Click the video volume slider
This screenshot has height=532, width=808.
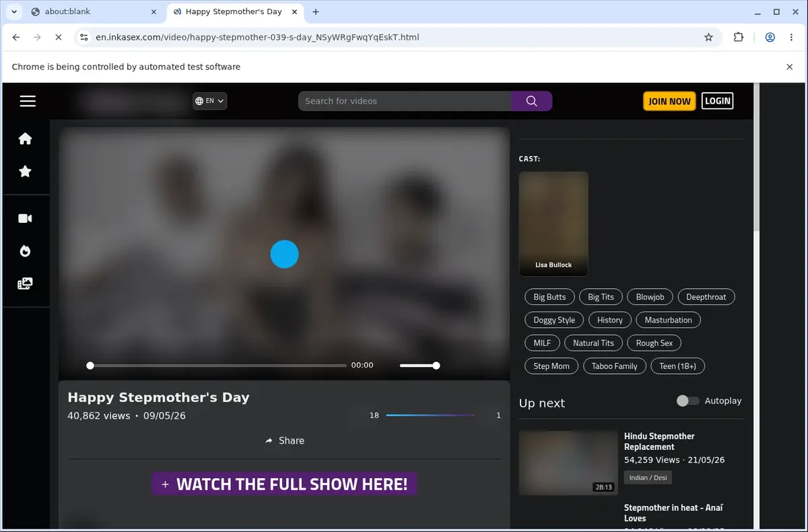(x=419, y=366)
